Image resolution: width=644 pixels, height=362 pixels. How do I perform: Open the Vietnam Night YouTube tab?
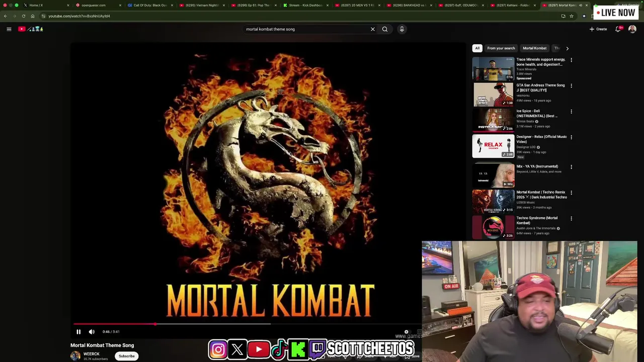pyautogui.click(x=201, y=5)
